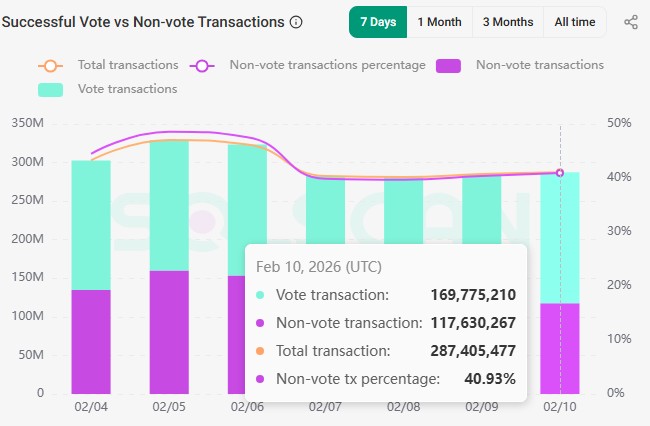Switch to the 3 Months range
Image resolution: width=650 pixels, height=426 pixels.
tap(507, 22)
